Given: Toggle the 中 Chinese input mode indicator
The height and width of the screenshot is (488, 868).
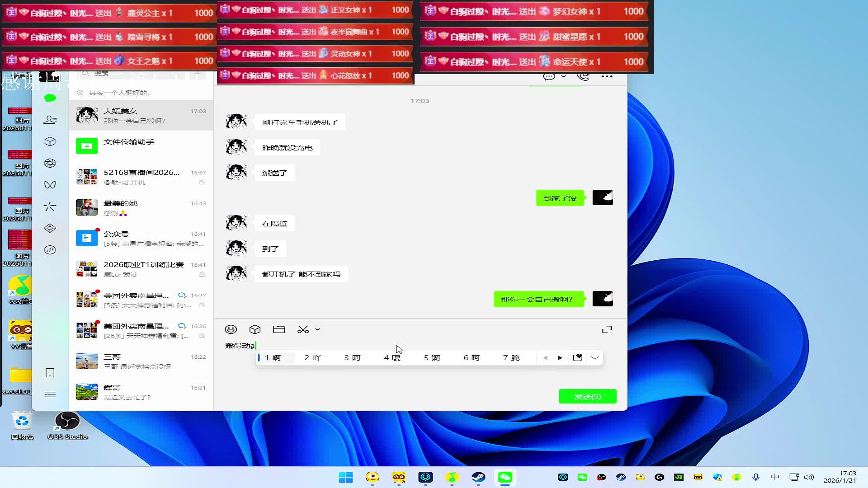Looking at the screenshot, I should (774, 477).
